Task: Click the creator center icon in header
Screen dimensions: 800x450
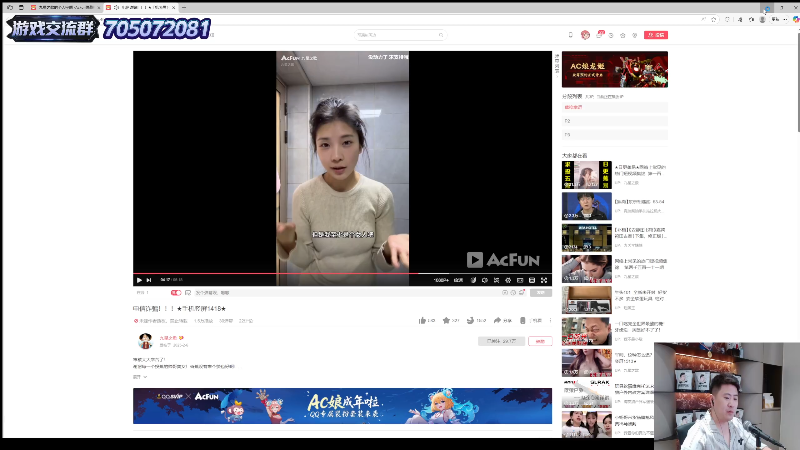Action: point(635,35)
